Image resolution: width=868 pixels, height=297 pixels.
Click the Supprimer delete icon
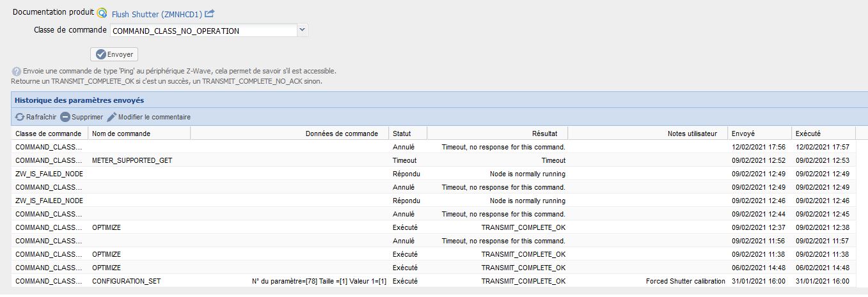[x=65, y=118]
